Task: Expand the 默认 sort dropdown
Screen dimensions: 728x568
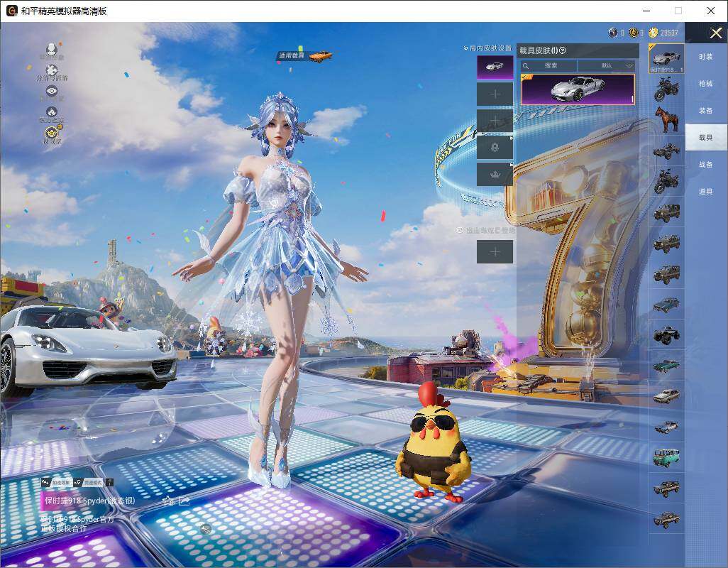Action: click(x=607, y=66)
